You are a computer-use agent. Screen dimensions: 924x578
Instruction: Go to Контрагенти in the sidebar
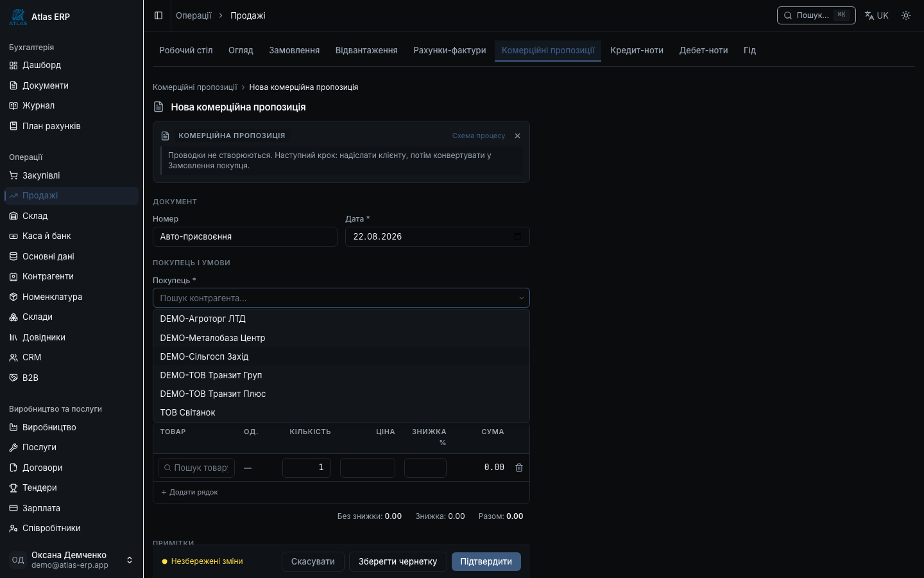71,276
